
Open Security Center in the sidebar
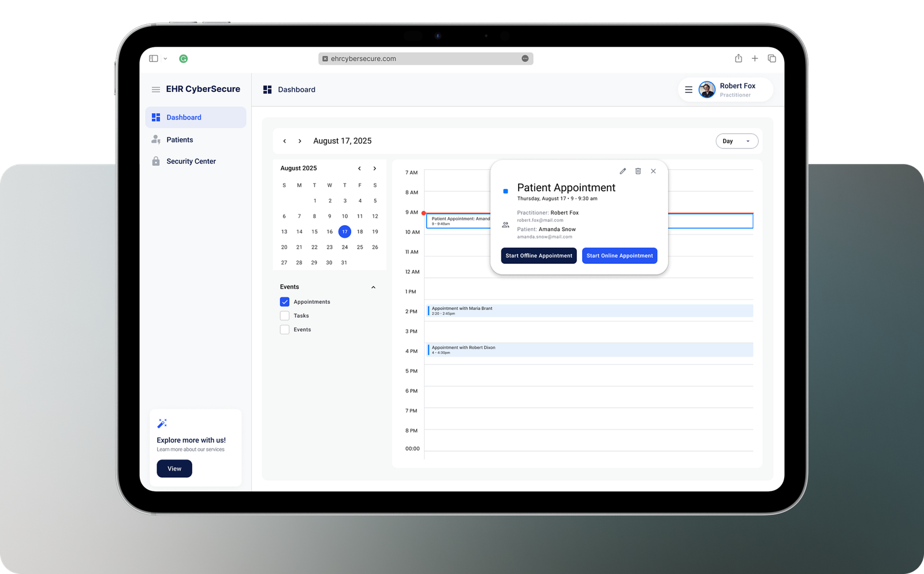pyautogui.click(x=191, y=161)
